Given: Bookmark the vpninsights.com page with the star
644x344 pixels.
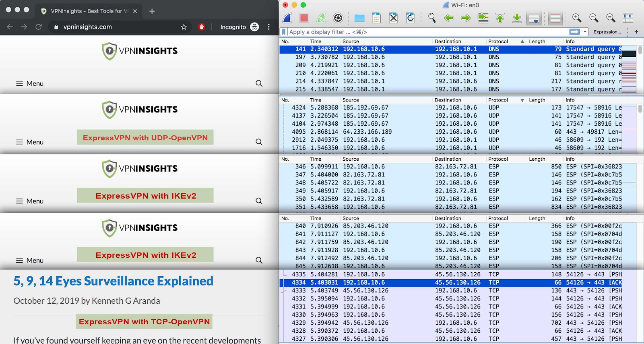Looking at the screenshot, I should tap(184, 27).
